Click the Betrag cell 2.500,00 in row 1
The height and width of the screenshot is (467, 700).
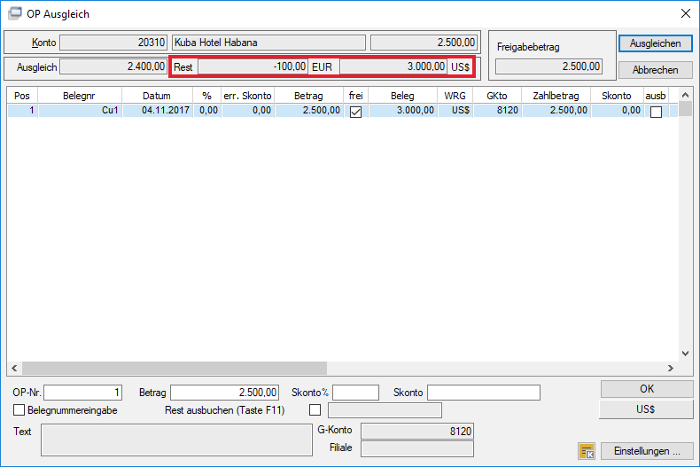308,110
